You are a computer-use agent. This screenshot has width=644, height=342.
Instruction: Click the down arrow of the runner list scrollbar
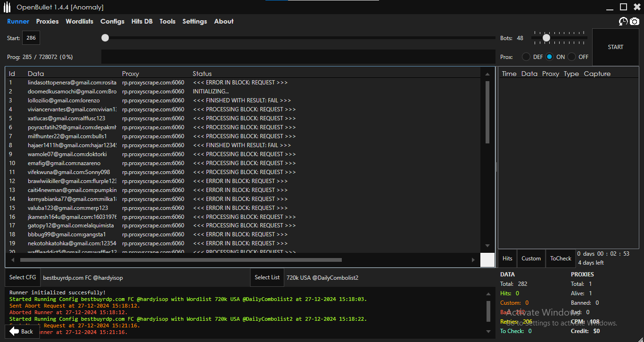point(487,246)
